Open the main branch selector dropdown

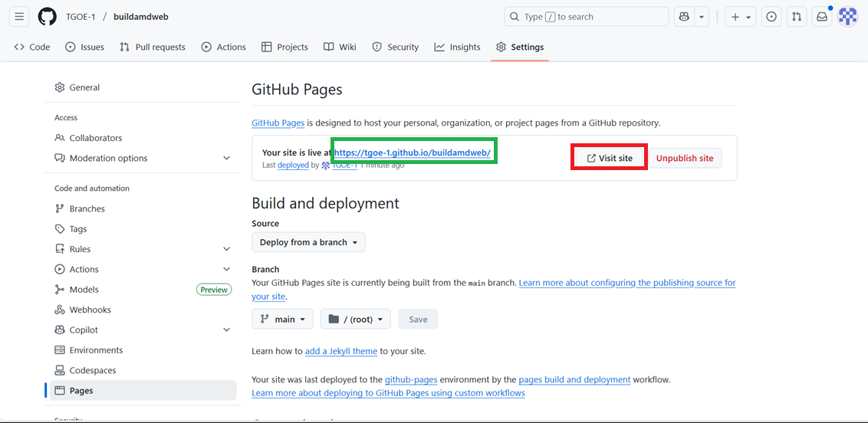(282, 320)
